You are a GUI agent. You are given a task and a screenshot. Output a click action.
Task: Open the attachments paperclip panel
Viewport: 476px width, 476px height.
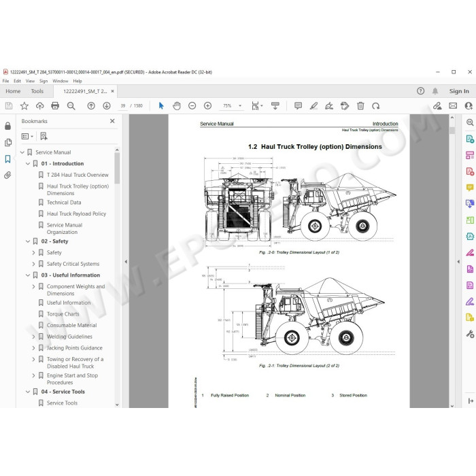(8, 175)
